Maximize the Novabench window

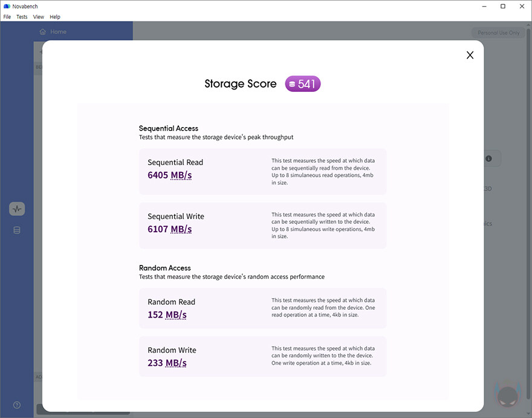coord(502,6)
